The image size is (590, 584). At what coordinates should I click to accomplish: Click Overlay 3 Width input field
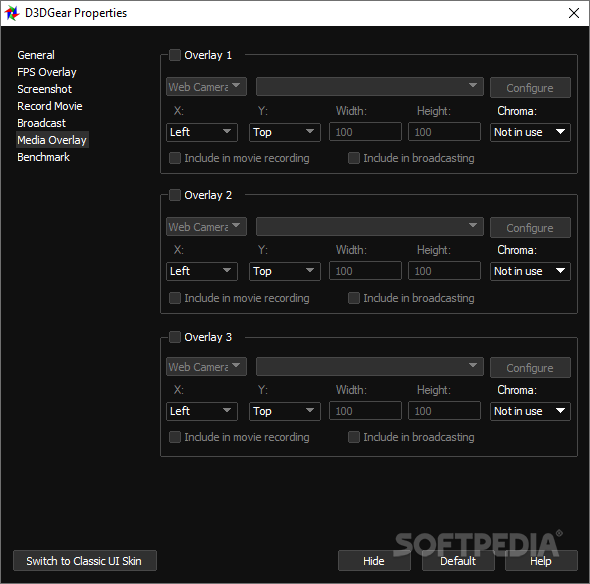(365, 411)
